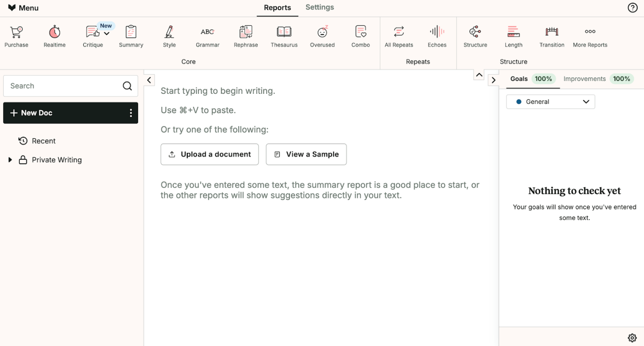
Task: Click the 'Start typing to begin writing' editor text
Action: pos(218,91)
